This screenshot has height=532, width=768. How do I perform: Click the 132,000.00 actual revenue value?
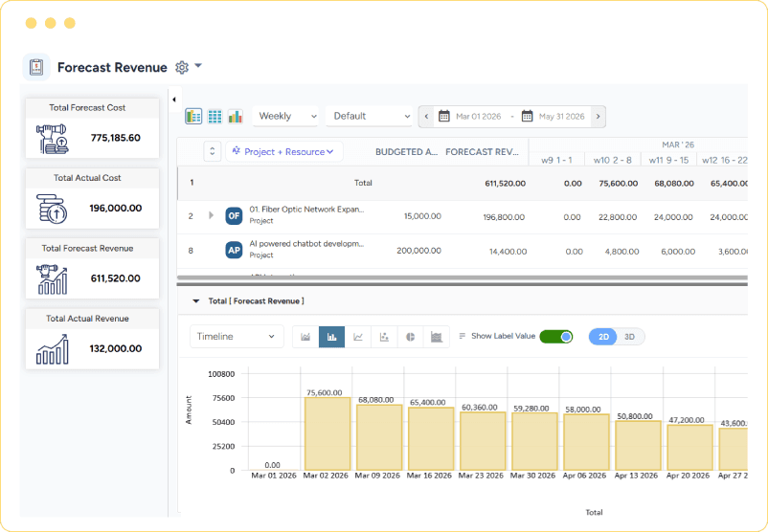(116, 348)
